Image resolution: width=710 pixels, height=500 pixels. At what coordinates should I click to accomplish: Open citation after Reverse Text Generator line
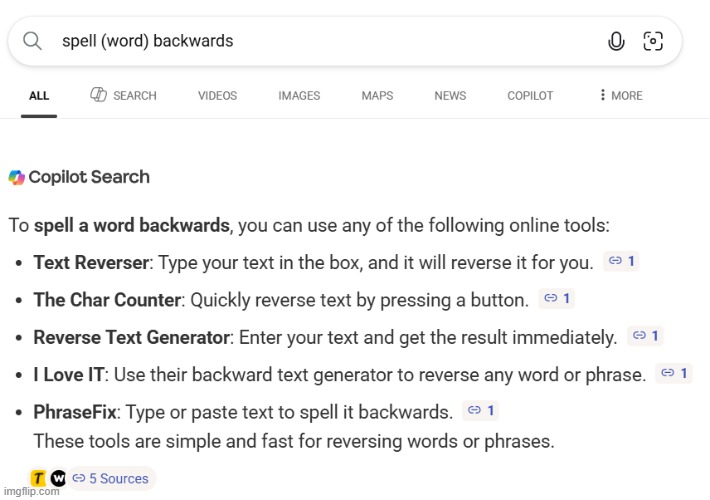pos(644,335)
